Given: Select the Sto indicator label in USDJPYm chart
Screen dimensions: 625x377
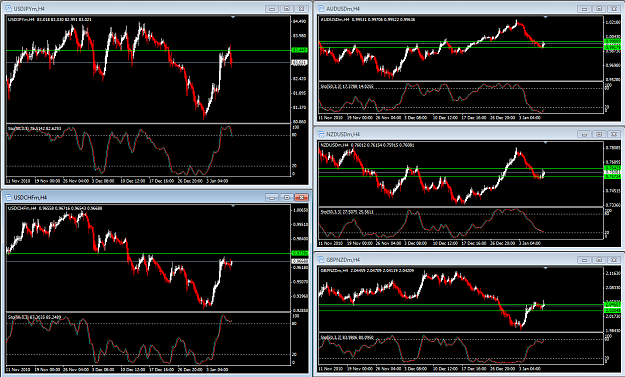Looking at the screenshot, I should (34, 129).
